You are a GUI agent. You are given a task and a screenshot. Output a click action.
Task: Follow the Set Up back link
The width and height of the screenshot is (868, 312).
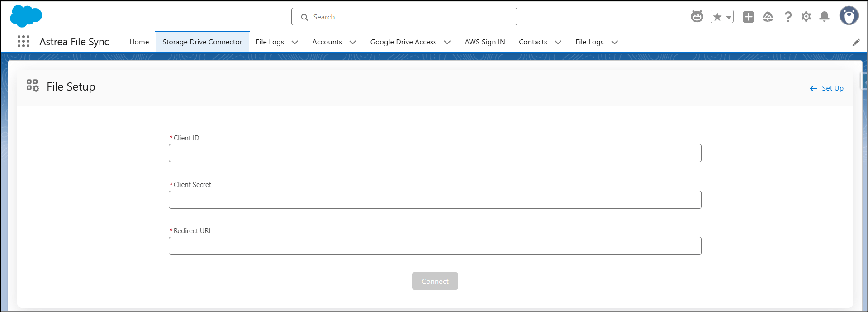(827, 88)
